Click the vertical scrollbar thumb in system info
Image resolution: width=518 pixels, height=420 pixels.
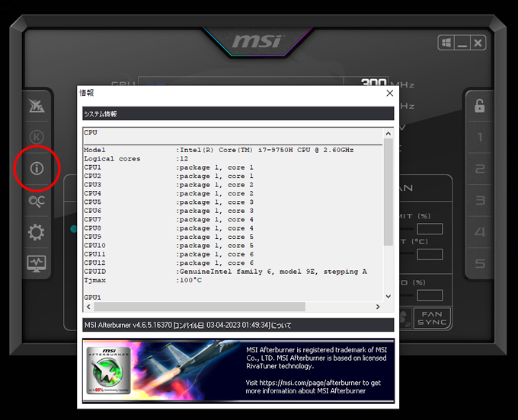tap(388, 192)
